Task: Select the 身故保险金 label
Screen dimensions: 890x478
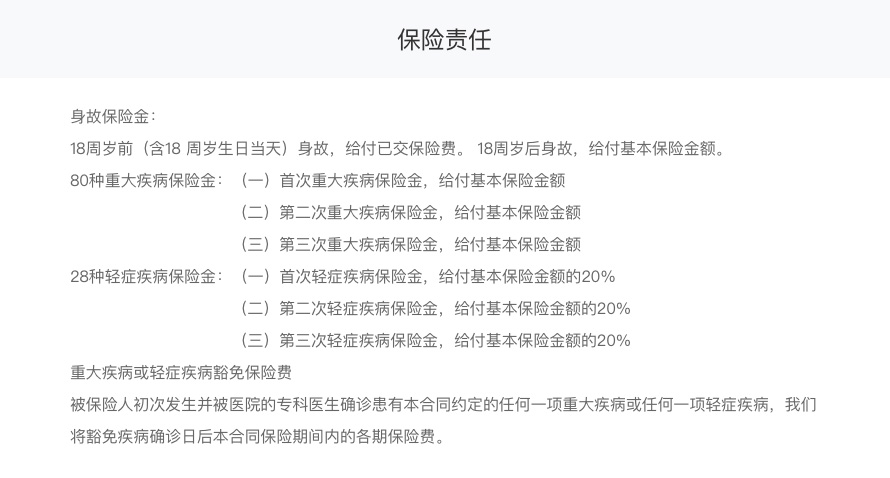Action: (112, 117)
